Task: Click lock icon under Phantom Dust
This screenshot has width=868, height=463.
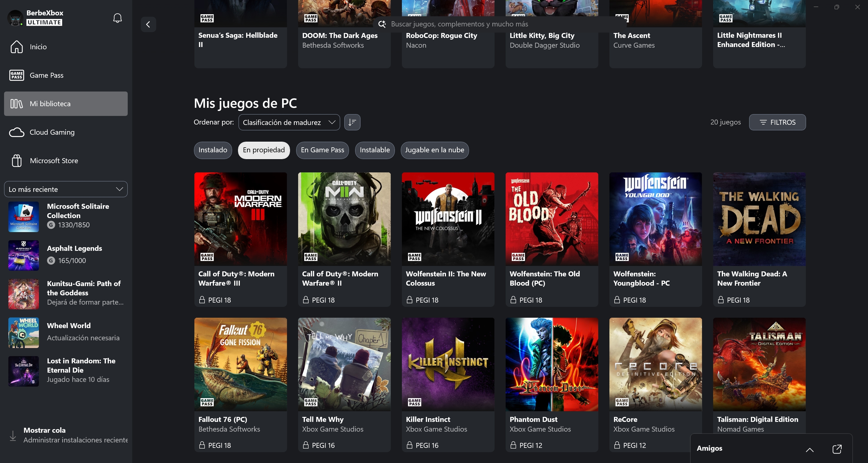Action: 513,445
